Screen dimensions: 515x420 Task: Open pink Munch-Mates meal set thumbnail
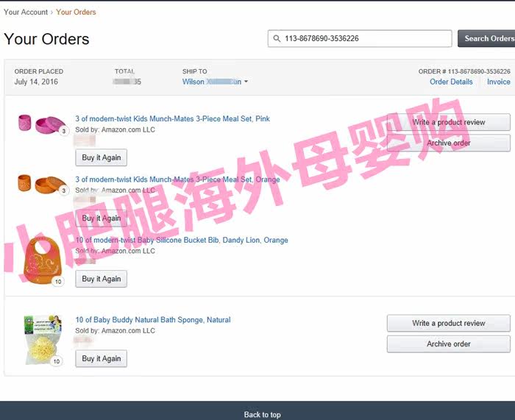[43, 124]
